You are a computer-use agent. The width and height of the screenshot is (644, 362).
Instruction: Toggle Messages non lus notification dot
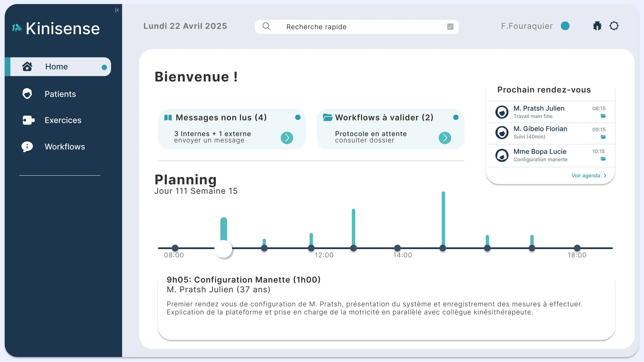(298, 117)
